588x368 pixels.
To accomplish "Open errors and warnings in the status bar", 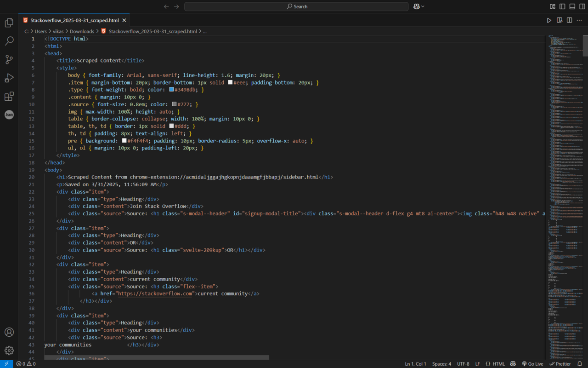I will point(26,364).
